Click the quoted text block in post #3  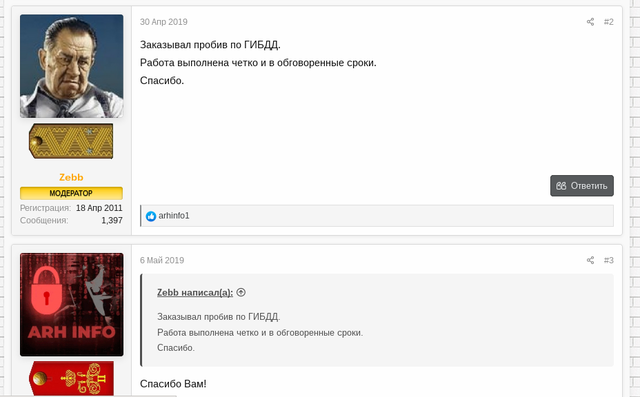(377, 320)
